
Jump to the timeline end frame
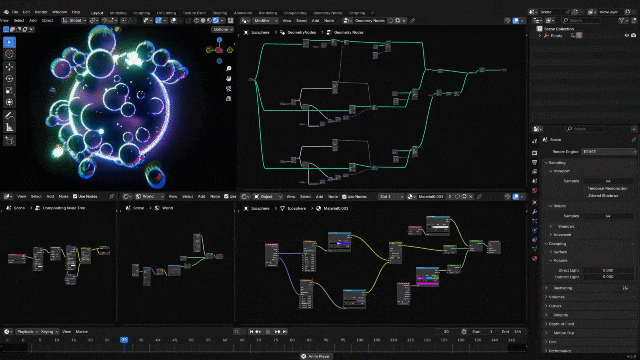tap(285, 332)
